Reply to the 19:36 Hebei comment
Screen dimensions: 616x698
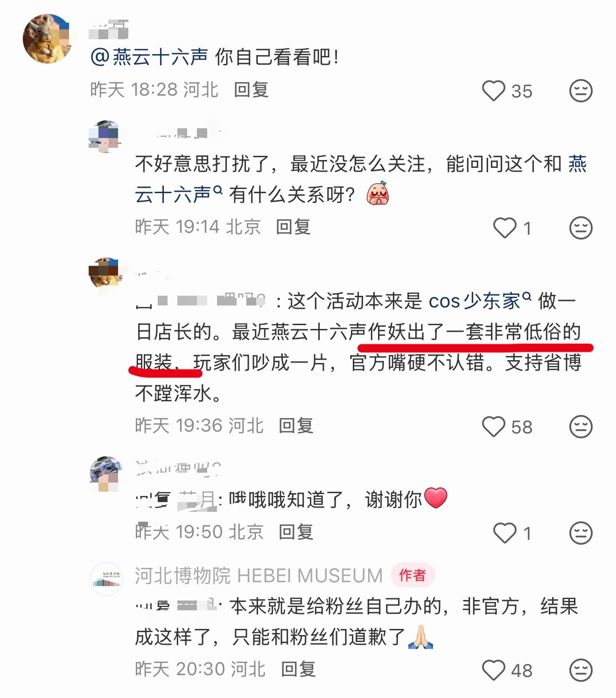296,426
